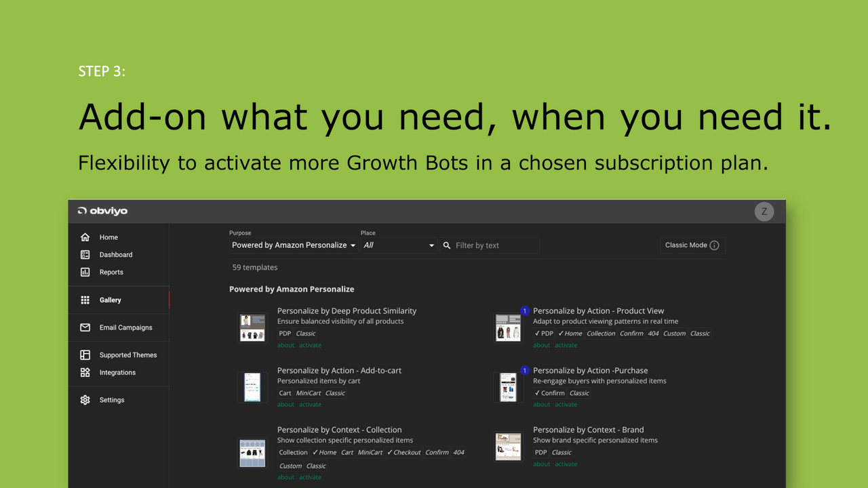Click about under Action - Product View

542,345
